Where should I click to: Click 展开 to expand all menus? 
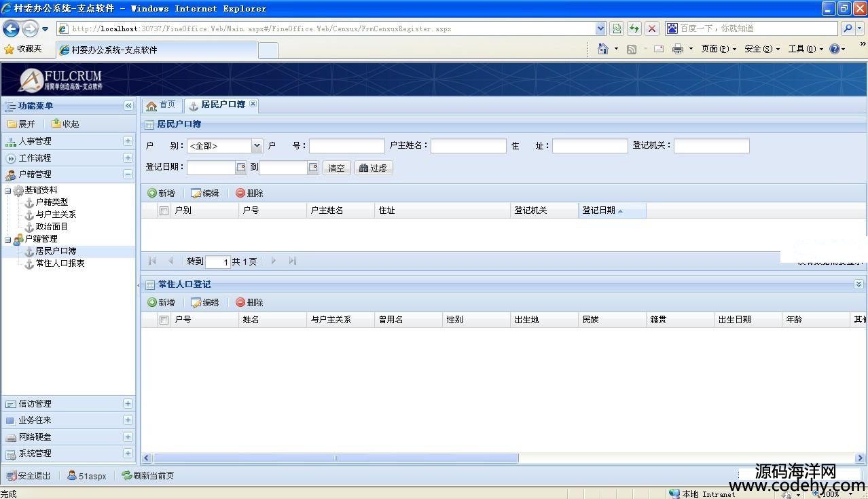tap(21, 124)
